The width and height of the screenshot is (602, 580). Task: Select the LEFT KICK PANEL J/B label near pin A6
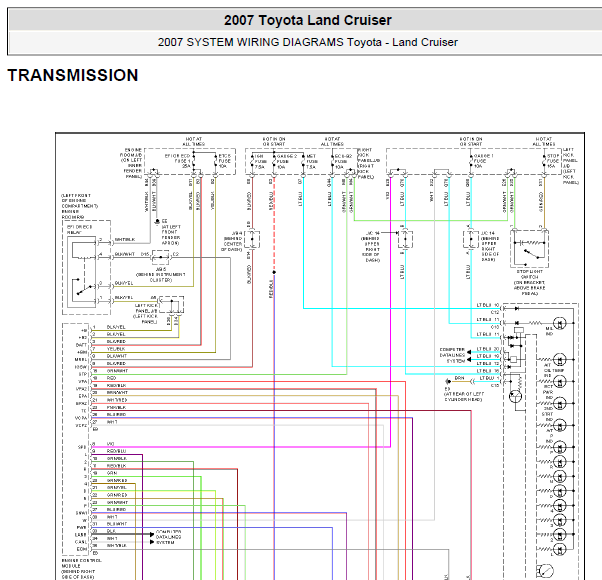[146, 314]
